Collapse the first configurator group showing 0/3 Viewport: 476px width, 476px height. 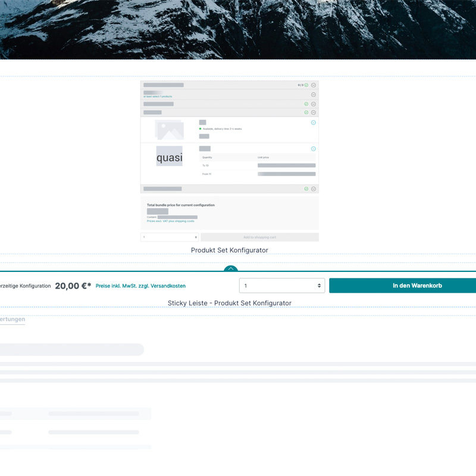click(314, 85)
